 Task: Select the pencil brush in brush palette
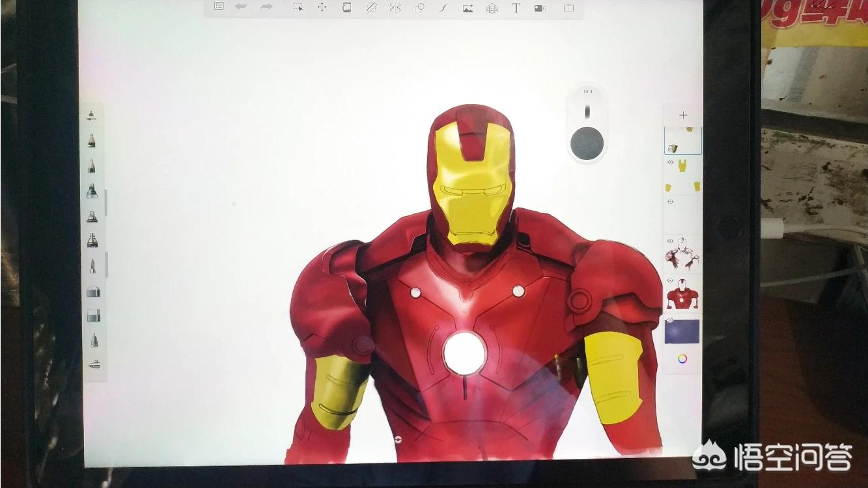click(92, 140)
